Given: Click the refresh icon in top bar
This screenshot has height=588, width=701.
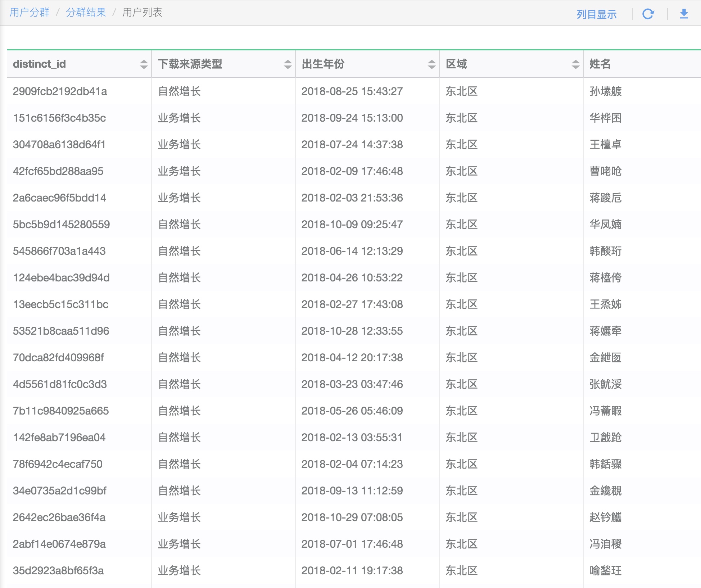Looking at the screenshot, I should click(x=648, y=14).
